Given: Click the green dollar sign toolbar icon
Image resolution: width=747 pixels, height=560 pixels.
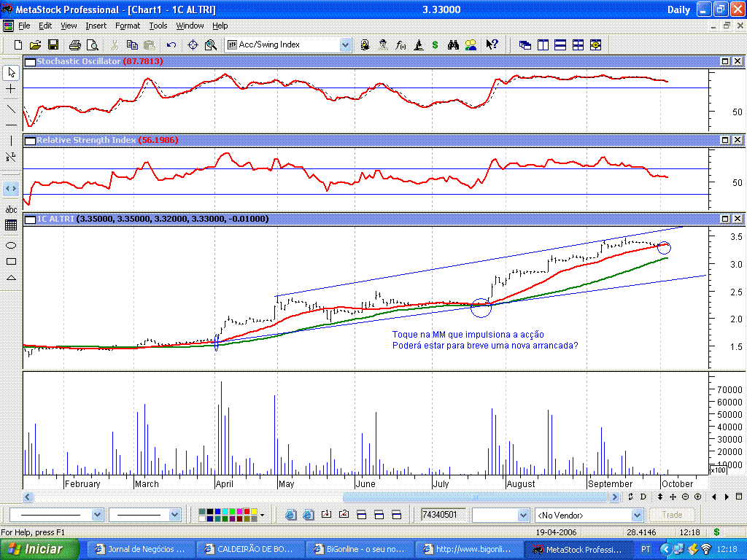Looking at the screenshot, I should pyautogui.click(x=435, y=44).
